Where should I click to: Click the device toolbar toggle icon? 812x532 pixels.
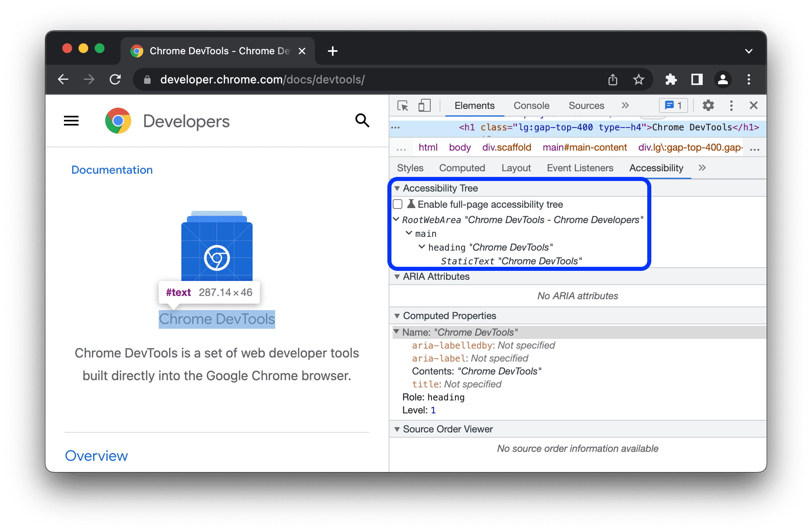[424, 106]
